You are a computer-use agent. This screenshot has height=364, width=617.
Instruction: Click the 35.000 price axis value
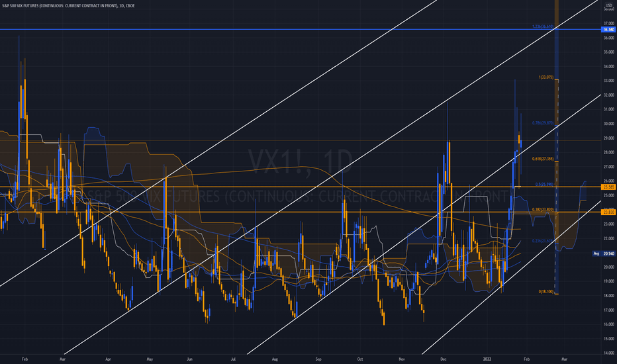pos(608,52)
